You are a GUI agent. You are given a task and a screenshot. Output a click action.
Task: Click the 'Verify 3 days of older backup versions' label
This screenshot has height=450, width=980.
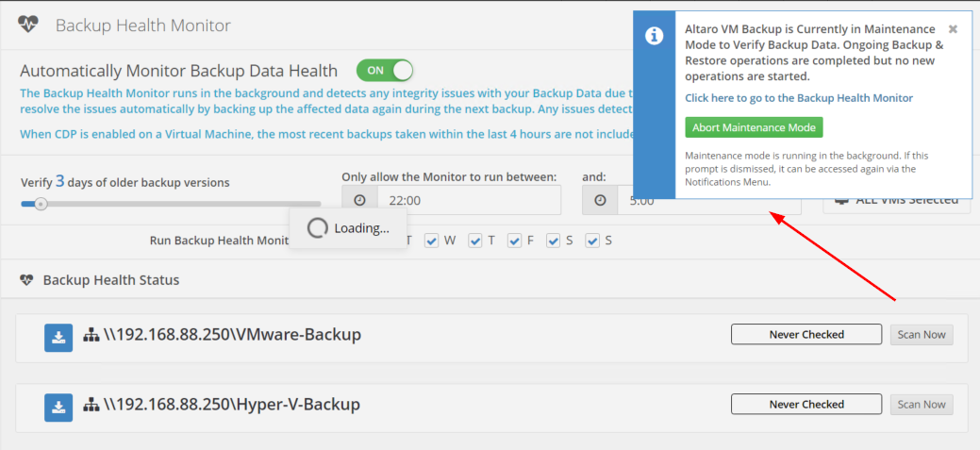(125, 182)
